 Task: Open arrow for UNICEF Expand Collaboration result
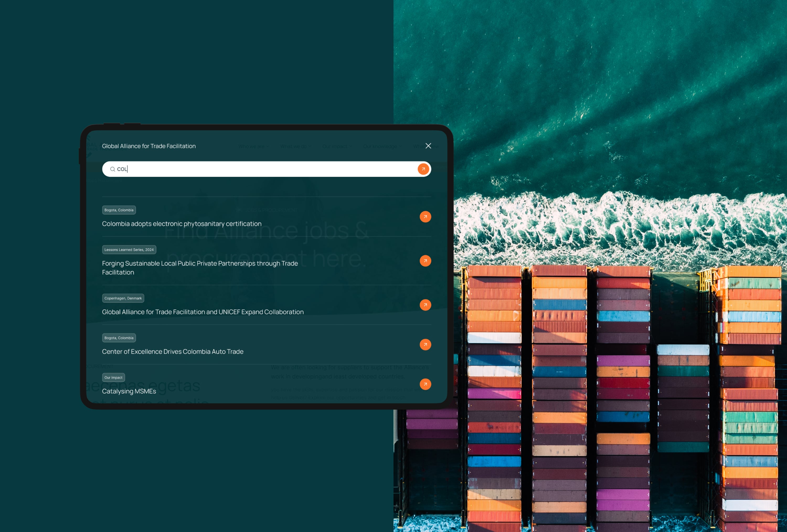[x=425, y=305]
